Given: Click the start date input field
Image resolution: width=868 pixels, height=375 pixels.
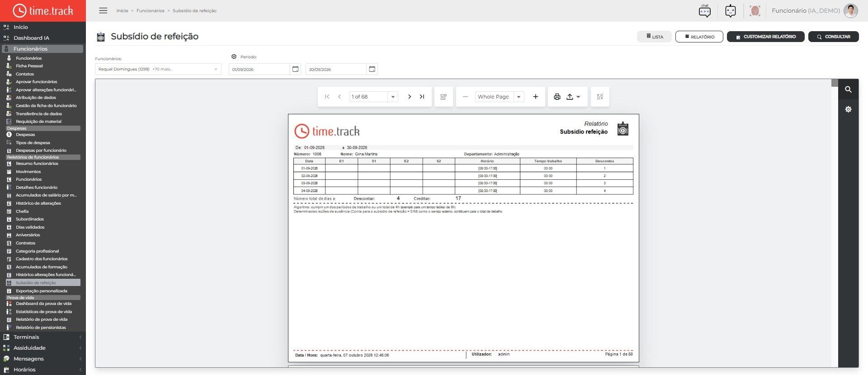Looking at the screenshot, I should (x=259, y=69).
